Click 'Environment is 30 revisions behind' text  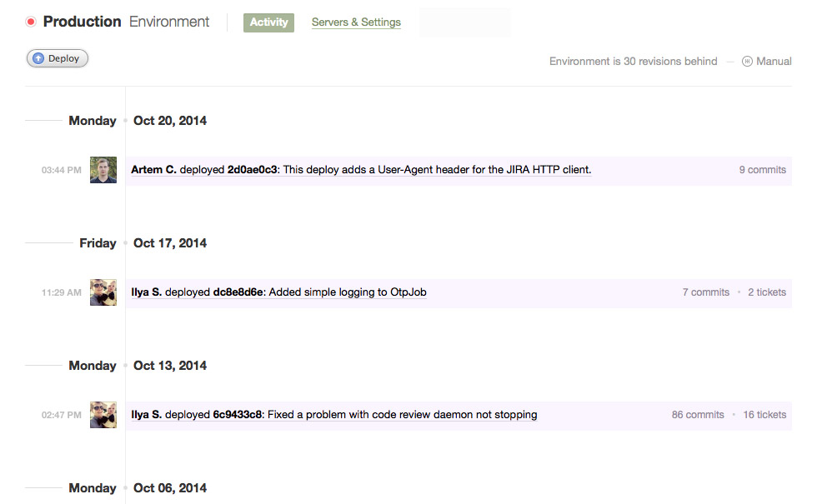(x=633, y=62)
